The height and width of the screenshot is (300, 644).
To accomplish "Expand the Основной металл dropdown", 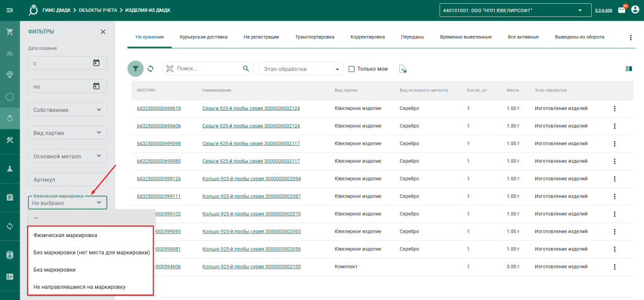I will 67,156.
